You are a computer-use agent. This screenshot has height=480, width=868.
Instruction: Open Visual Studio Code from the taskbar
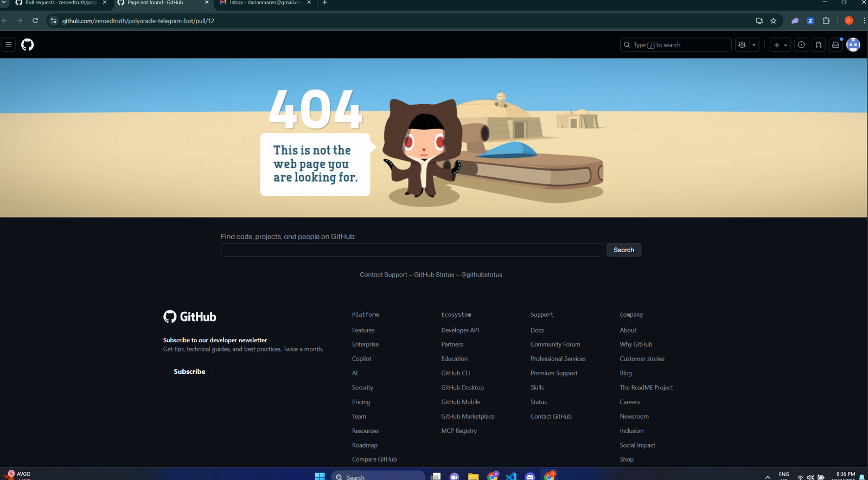(x=511, y=476)
